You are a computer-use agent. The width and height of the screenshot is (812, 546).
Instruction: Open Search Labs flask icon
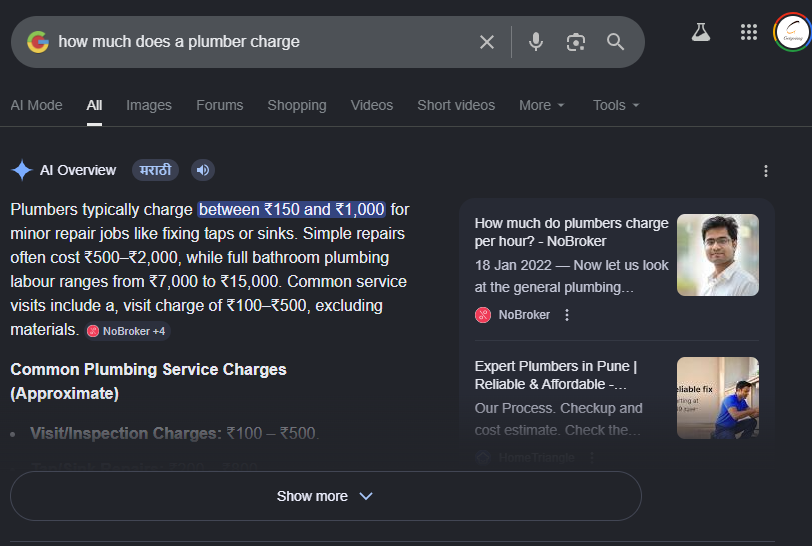[x=701, y=32]
